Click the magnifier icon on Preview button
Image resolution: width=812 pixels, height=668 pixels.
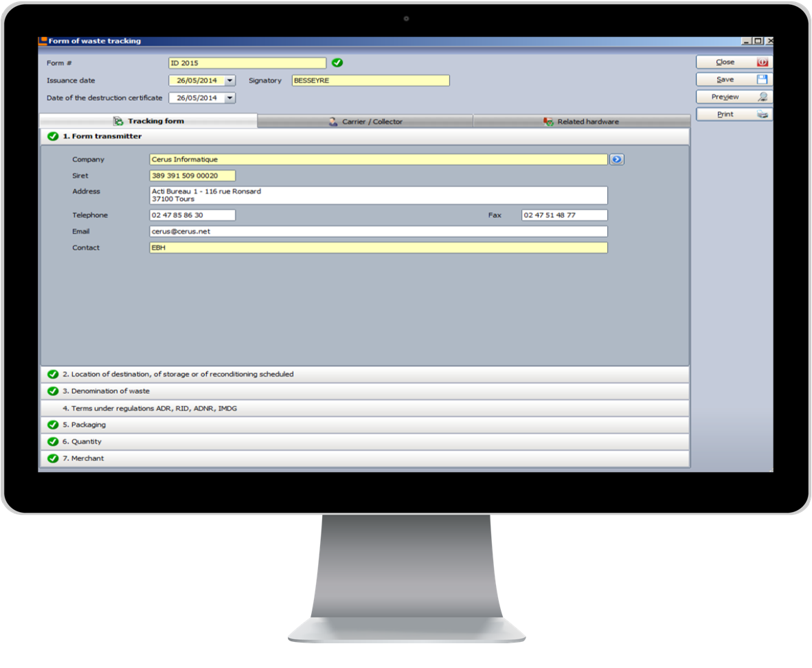click(x=763, y=97)
